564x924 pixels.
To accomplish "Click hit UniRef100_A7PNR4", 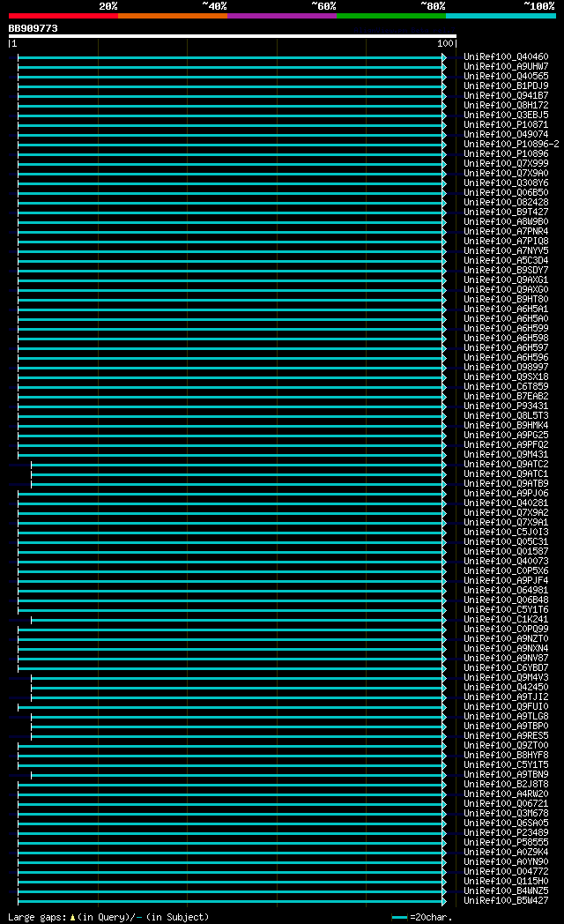I will (x=506, y=232).
